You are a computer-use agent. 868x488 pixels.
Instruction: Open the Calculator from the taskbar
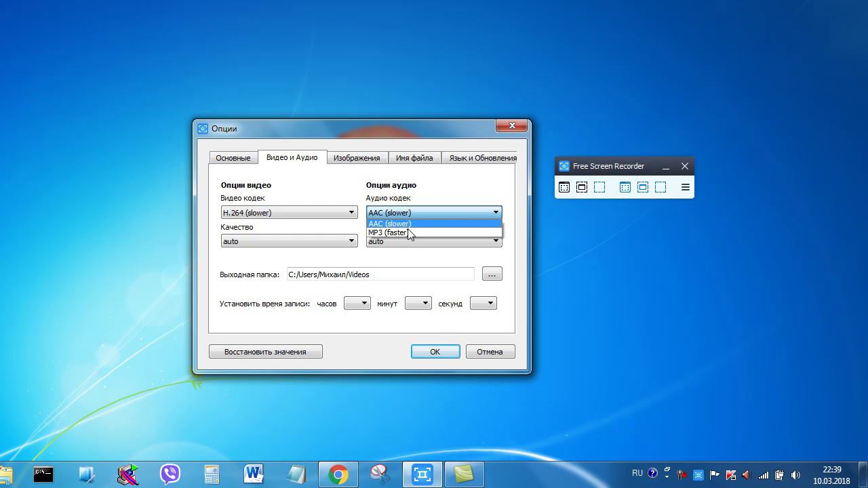coord(212,474)
